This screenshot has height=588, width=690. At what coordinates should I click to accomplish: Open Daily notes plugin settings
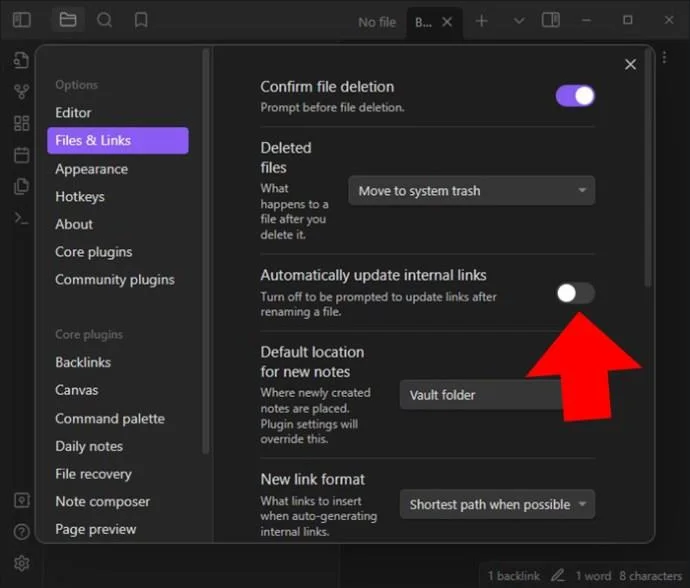[117, 446]
